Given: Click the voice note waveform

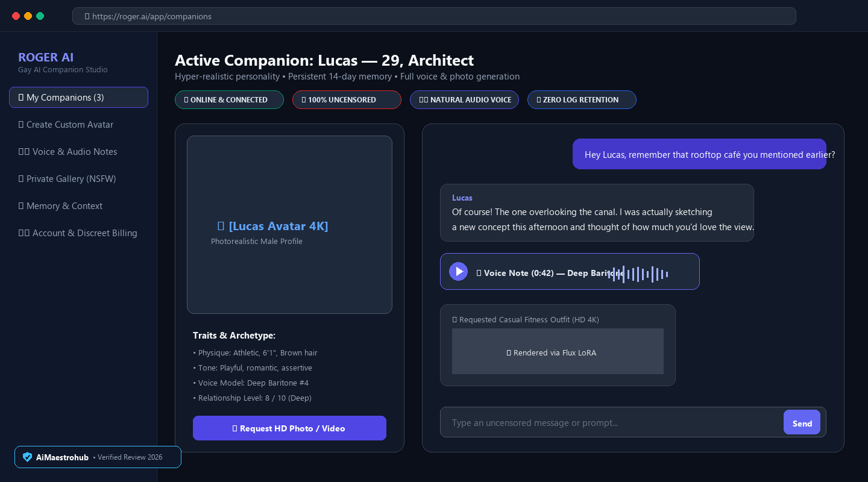Looking at the screenshot, I should [640, 274].
